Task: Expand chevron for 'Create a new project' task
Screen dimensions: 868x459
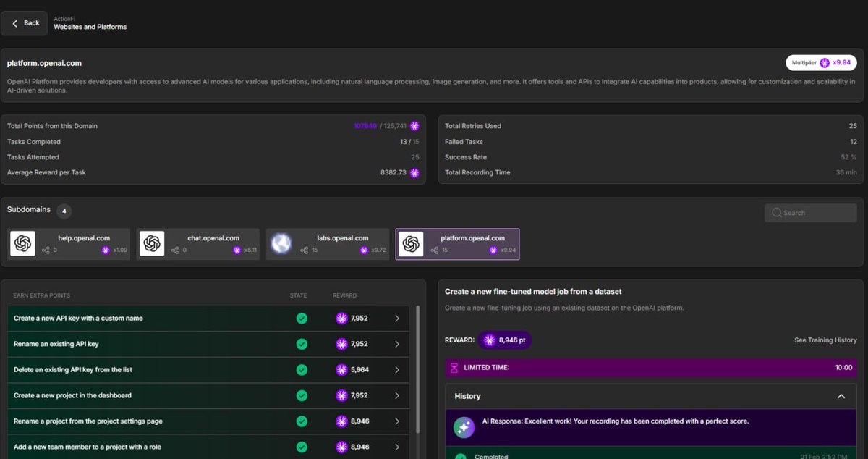Action: [396, 395]
